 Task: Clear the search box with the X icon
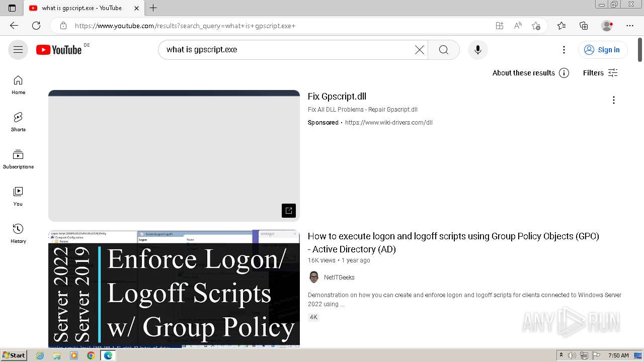click(420, 50)
